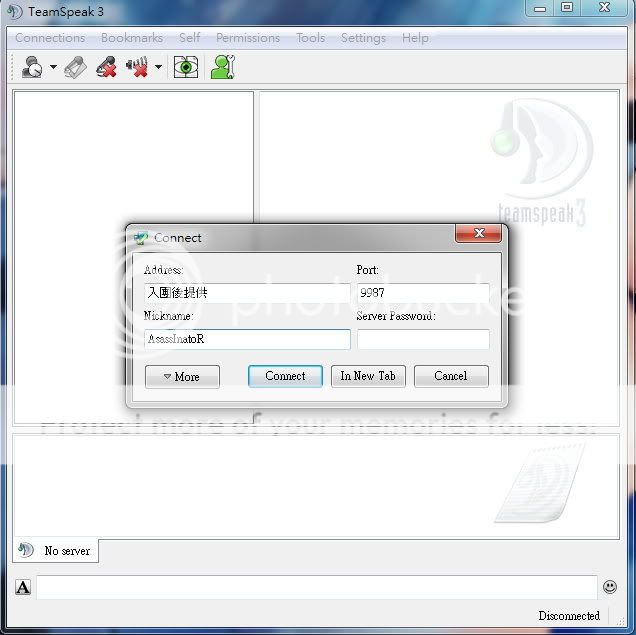636x635 pixels.
Task: Expand the More options button
Action: (182, 377)
